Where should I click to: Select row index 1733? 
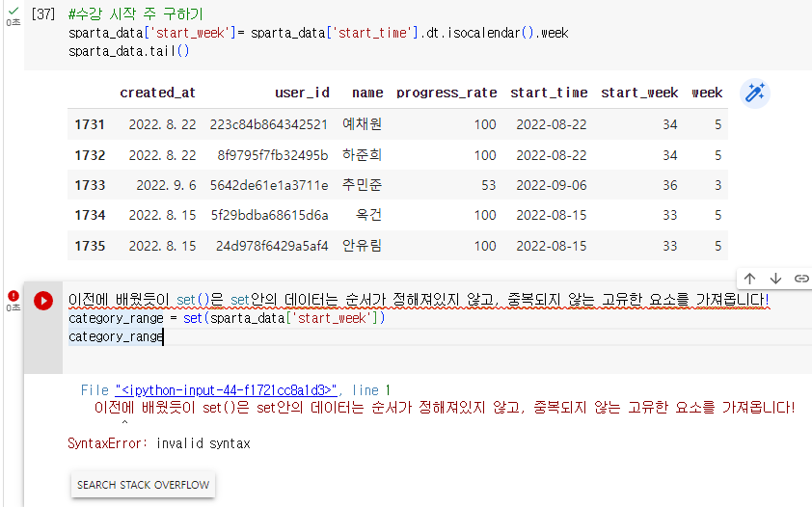[x=90, y=185]
